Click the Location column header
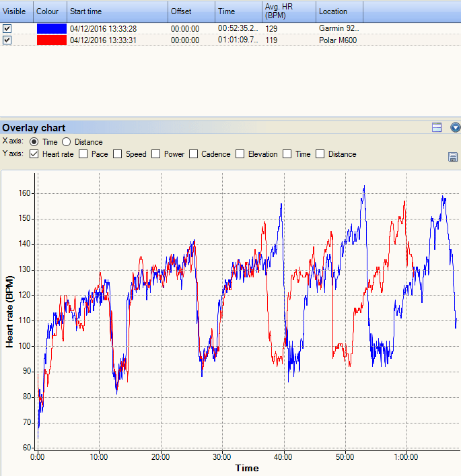 click(339, 11)
